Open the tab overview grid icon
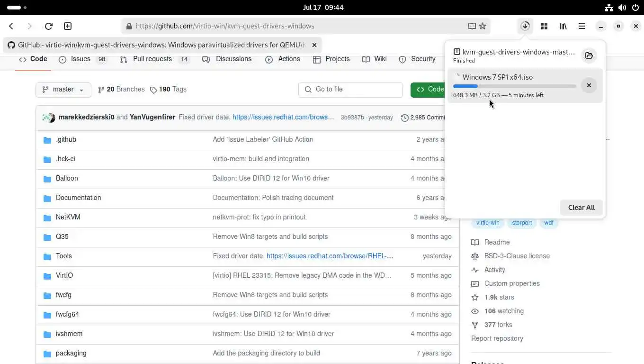 pos(544,26)
